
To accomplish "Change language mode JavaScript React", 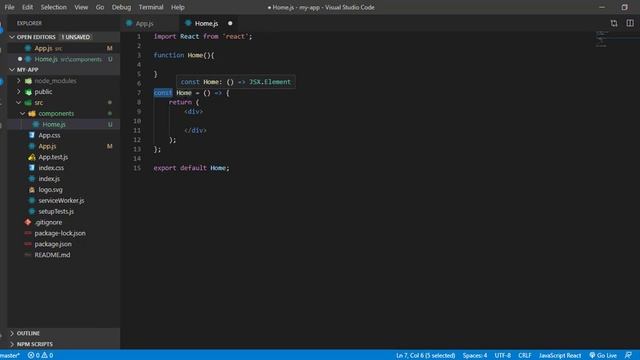I will (x=560, y=356).
